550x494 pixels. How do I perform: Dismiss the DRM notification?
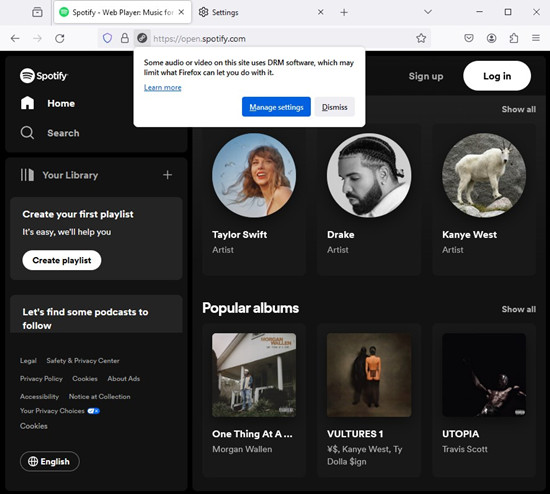[335, 107]
